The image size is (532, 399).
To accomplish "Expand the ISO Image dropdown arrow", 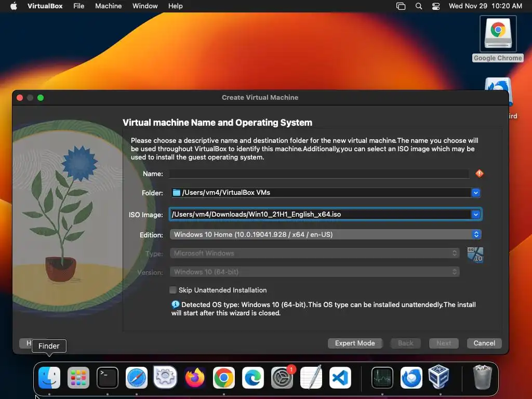I will pos(476,215).
